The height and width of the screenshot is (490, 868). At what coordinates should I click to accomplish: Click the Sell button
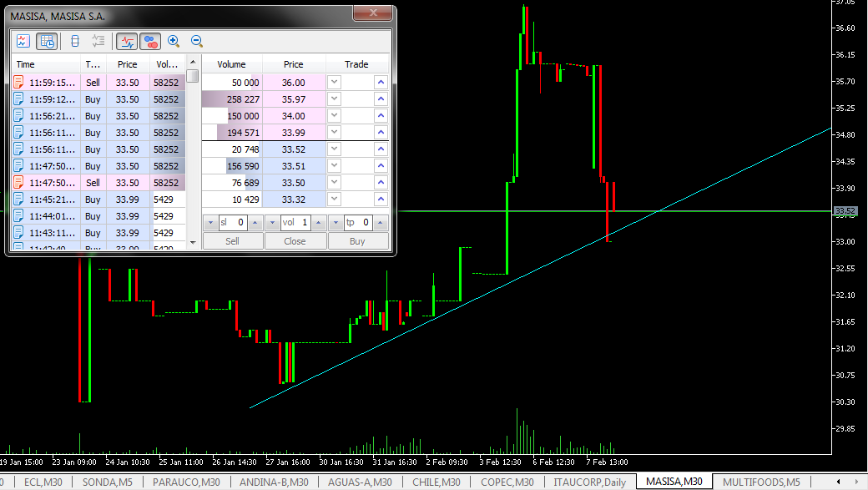tap(233, 241)
